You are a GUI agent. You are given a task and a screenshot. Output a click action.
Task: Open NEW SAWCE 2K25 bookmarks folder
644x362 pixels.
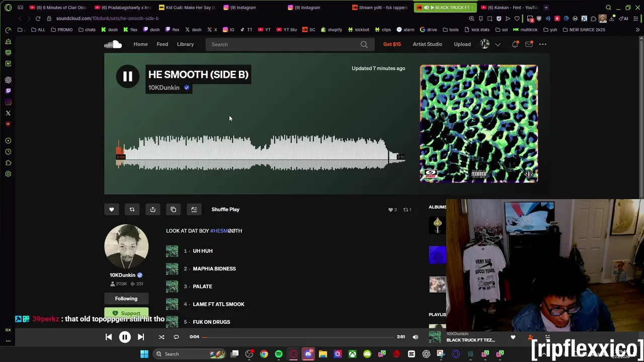[x=584, y=30]
